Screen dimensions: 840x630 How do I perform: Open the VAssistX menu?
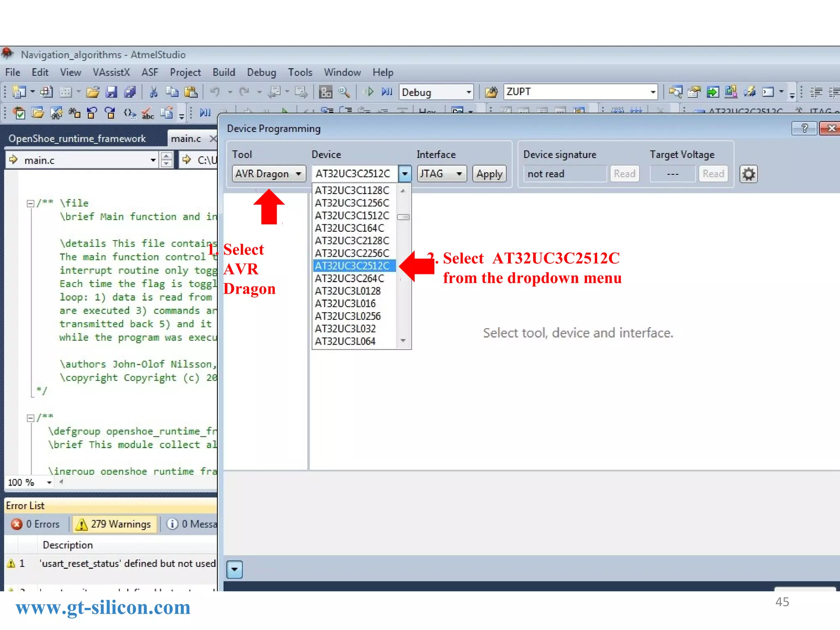pyautogui.click(x=111, y=73)
